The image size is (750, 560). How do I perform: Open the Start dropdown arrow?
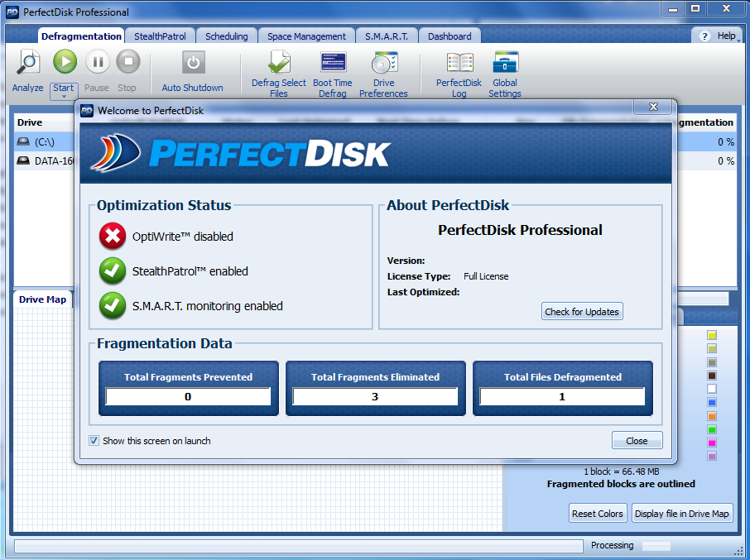pos(64,97)
